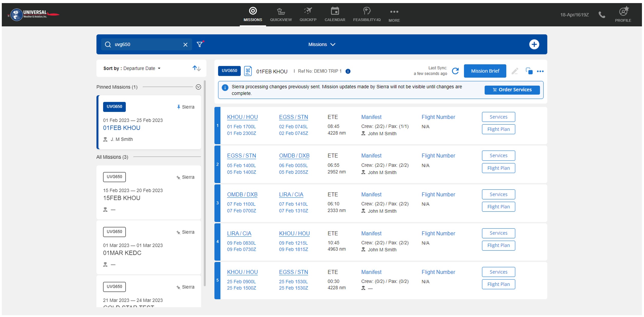Click the mission document icon beside UVG650

click(248, 71)
